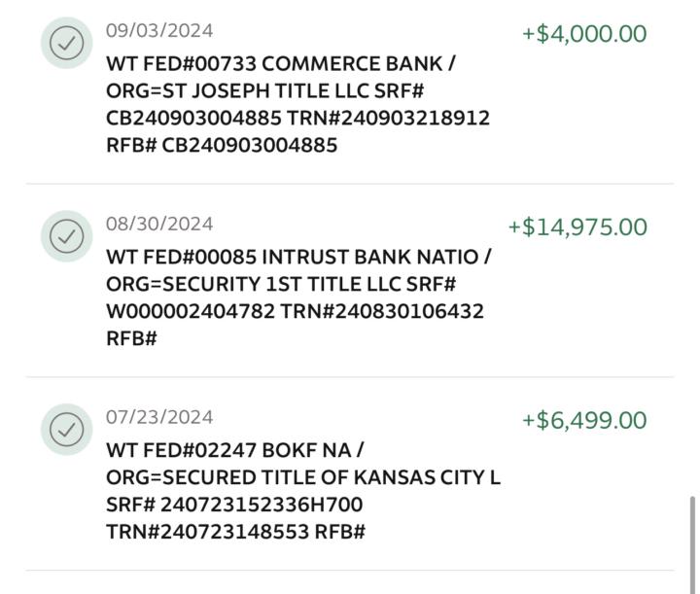Open the +$4,000.00 deposit amount
Viewport: 700px width, 594px height.
pyautogui.click(x=584, y=34)
